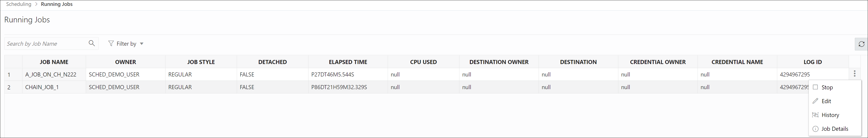Image resolution: width=868 pixels, height=138 pixels.
Task: Select Stop from the context menu
Action: click(827, 87)
